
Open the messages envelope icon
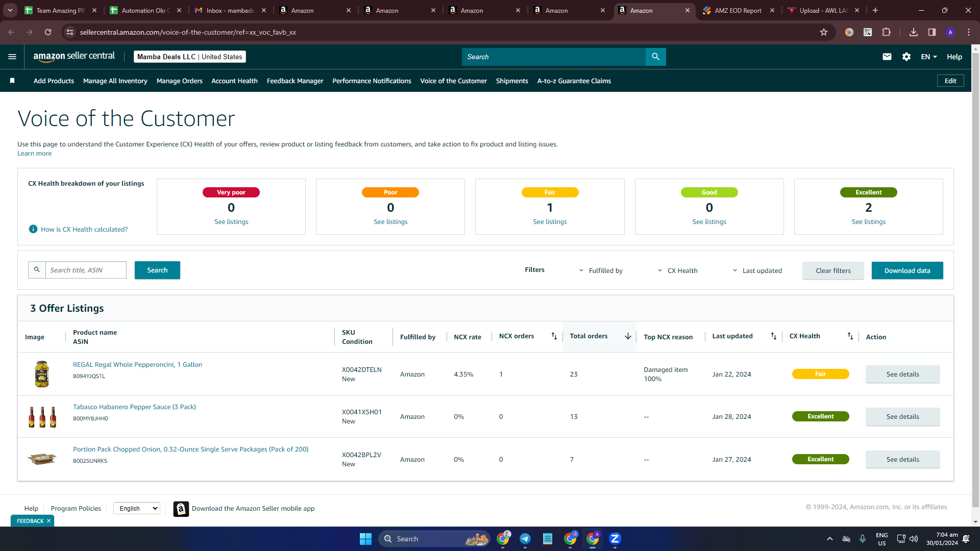tap(887, 57)
